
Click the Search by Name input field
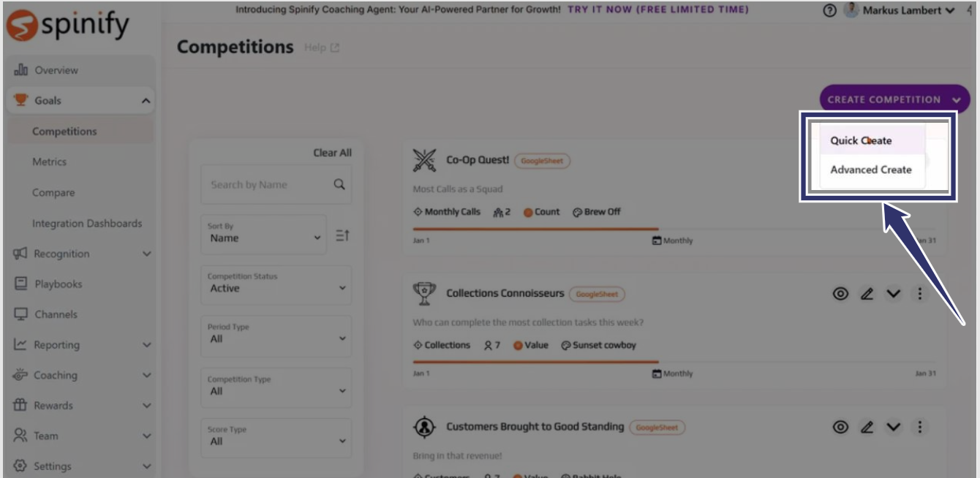point(276,184)
